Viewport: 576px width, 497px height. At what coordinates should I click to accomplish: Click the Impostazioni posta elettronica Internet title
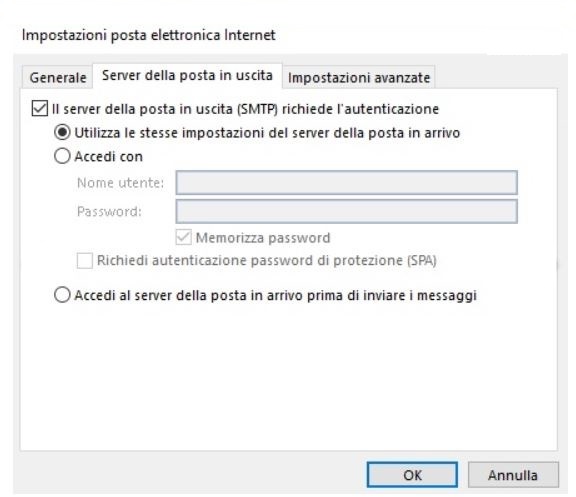pos(148,35)
